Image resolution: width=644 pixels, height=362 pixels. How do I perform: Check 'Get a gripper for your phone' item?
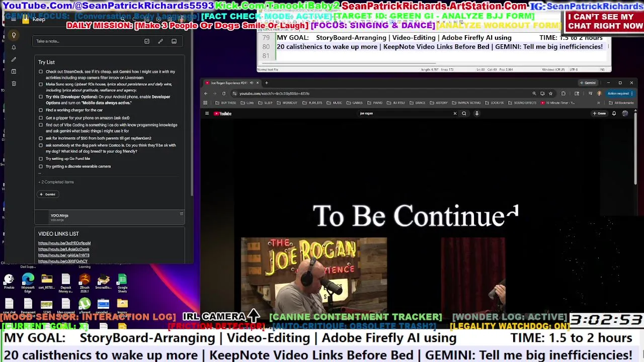(x=41, y=118)
